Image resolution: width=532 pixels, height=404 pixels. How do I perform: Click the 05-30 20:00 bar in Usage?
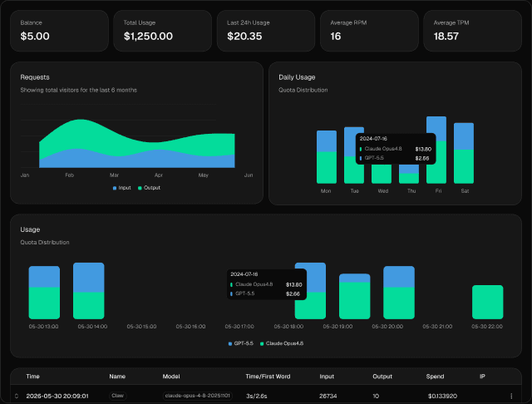coord(399,293)
